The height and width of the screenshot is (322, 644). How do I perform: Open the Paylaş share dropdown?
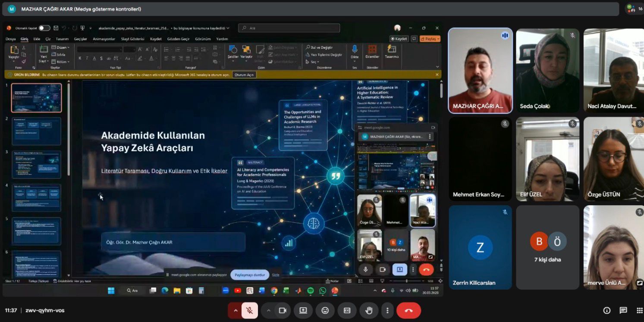tap(430, 39)
